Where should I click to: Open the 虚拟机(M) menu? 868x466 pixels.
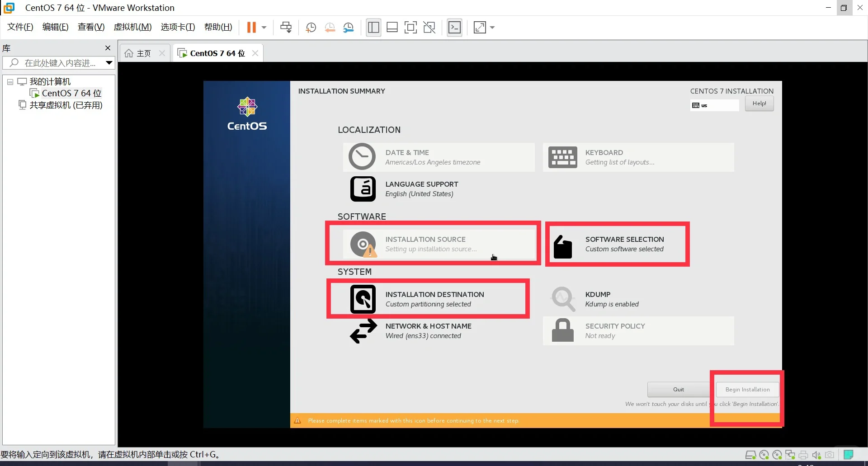(132, 27)
